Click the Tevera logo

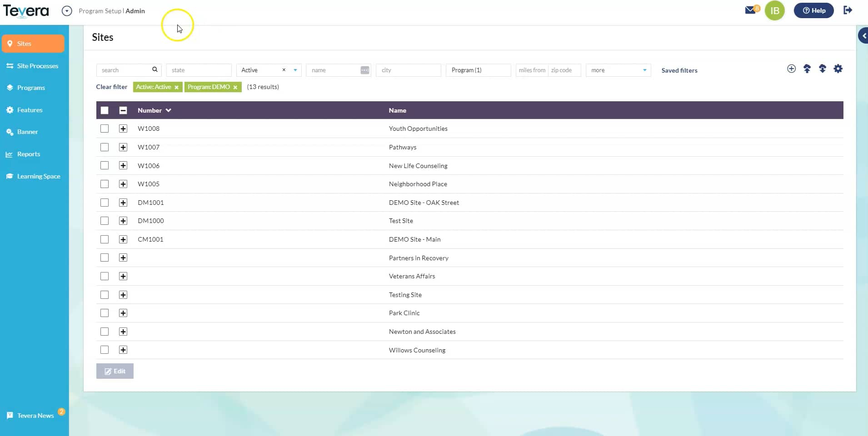click(26, 10)
